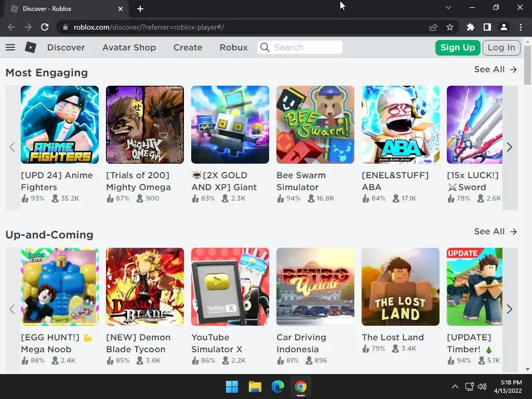Open the Avatar Shop nav item
This screenshot has width=532, height=399.
click(x=129, y=47)
